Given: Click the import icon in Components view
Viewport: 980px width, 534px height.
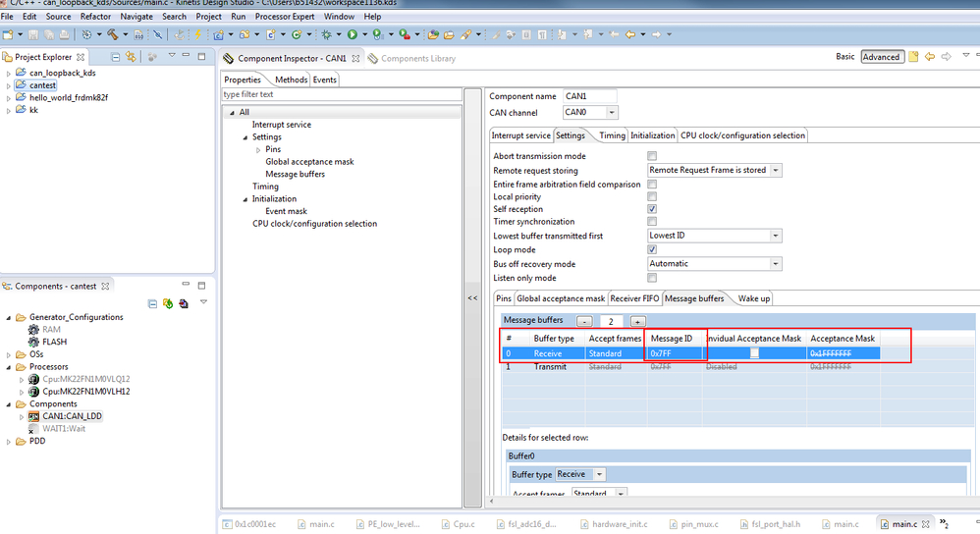Looking at the screenshot, I should tap(183, 303).
